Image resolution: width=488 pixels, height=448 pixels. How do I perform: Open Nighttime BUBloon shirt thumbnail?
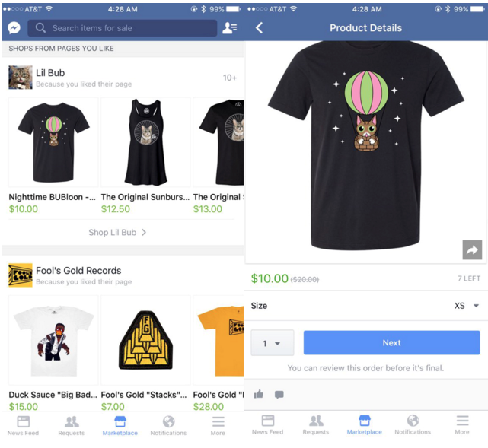(53, 142)
